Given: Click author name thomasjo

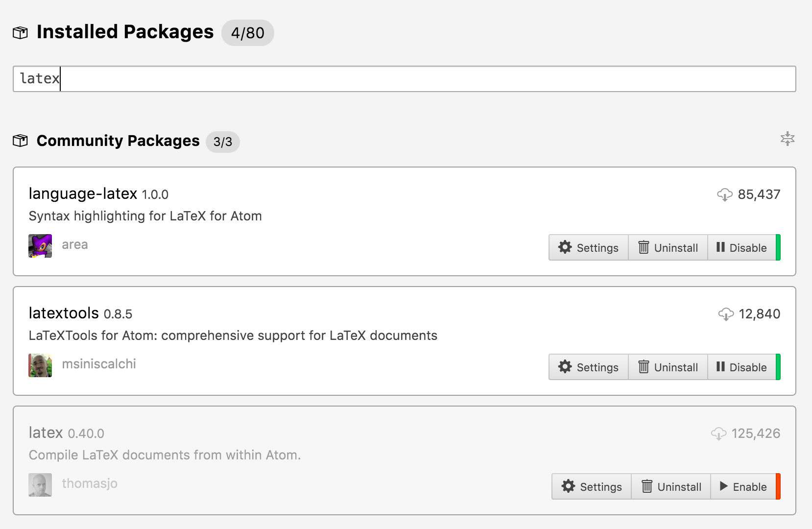Looking at the screenshot, I should pos(90,483).
